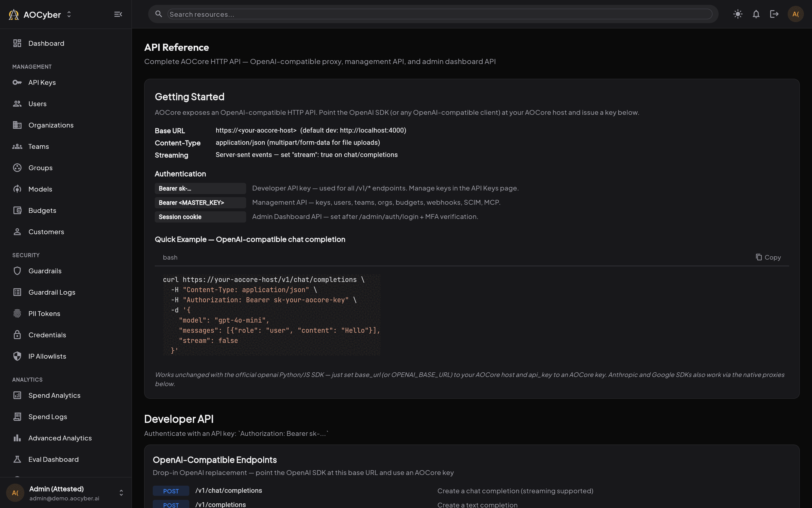Image resolution: width=812 pixels, height=508 pixels.
Task: Click the POST badge for /v1/chat/completions
Action: click(x=171, y=491)
